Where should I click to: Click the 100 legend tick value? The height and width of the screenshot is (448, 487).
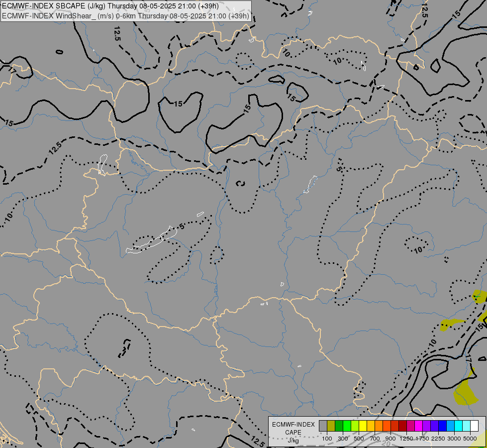pos(327,439)
